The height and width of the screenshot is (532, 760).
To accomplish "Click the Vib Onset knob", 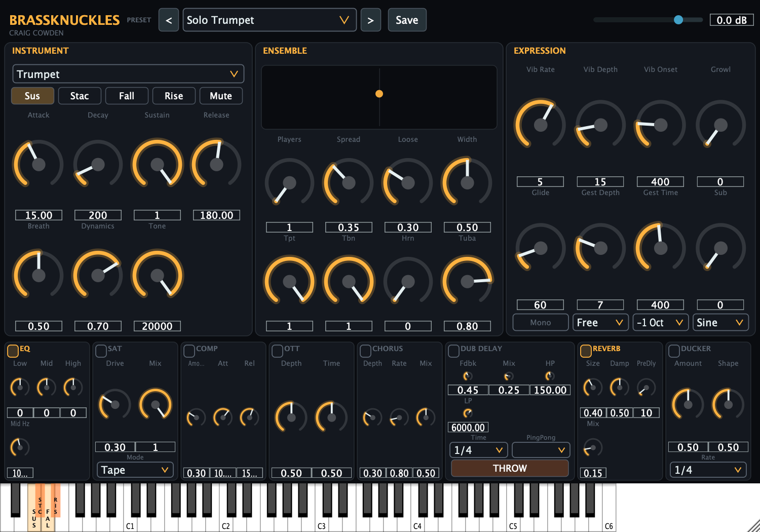I will pos(660,125).
